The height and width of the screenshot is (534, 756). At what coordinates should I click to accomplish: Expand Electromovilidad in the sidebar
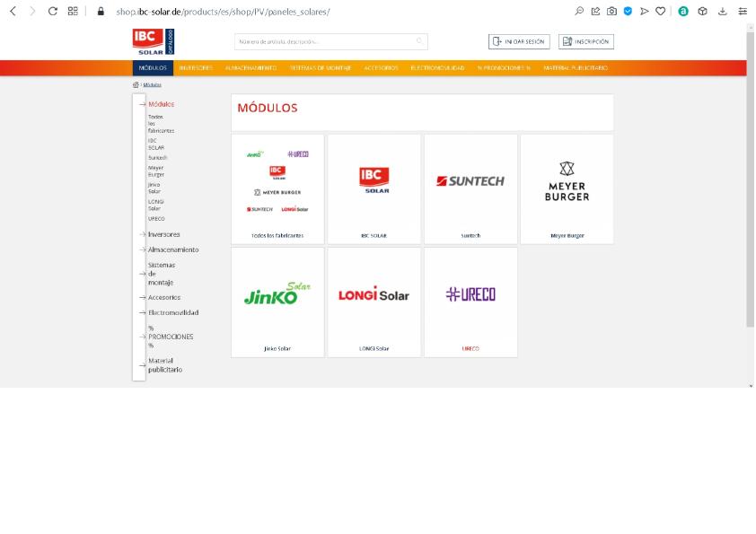click(173, 313)
